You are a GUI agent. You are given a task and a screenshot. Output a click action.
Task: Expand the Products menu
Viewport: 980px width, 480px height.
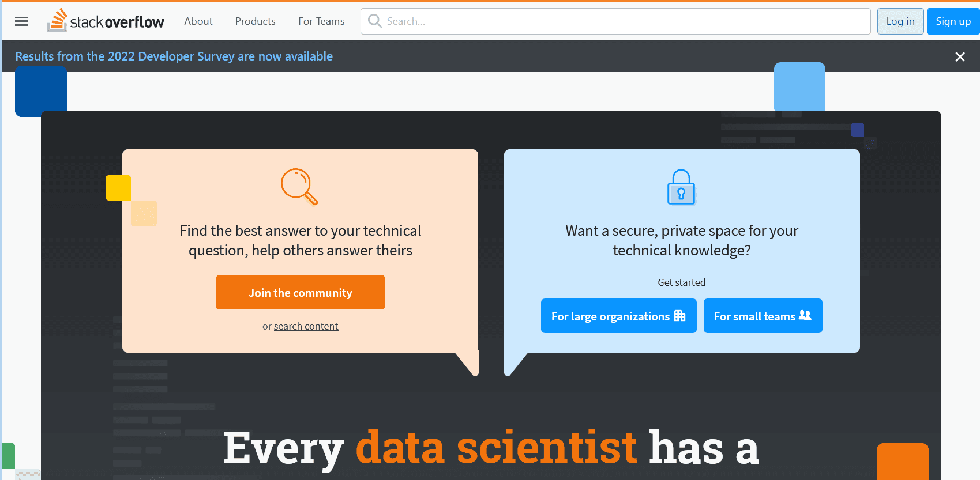(x=256, y=21)
